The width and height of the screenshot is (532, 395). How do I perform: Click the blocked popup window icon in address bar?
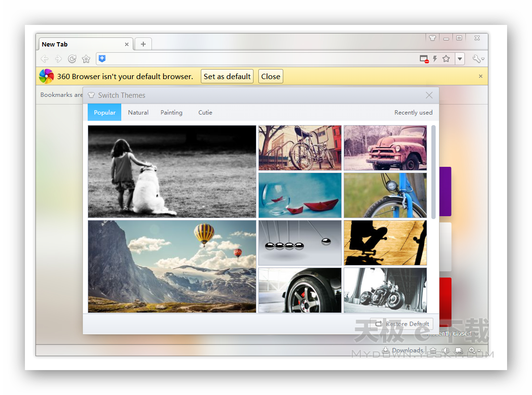(x=424, y=59)
